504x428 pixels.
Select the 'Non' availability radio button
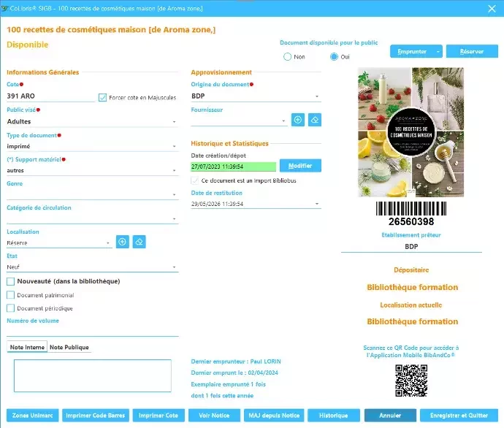tap(288, 57)
